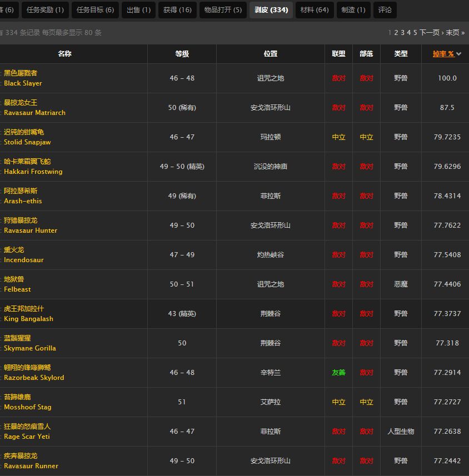Viewport: 469px width, 476px height.
Task: Click the 艾萨拉 location for Mosshoof Stag
Action: (271, 402)
